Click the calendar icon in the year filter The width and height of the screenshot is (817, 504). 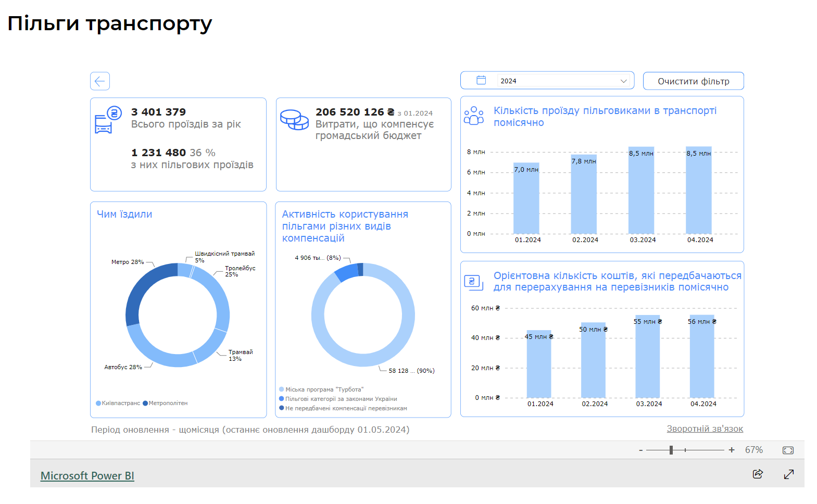[481, 80]
